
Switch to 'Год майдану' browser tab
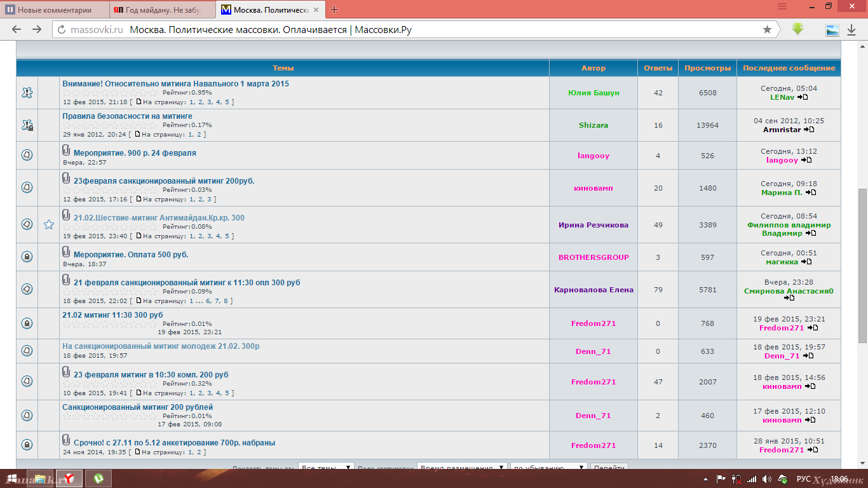point(162,10)
